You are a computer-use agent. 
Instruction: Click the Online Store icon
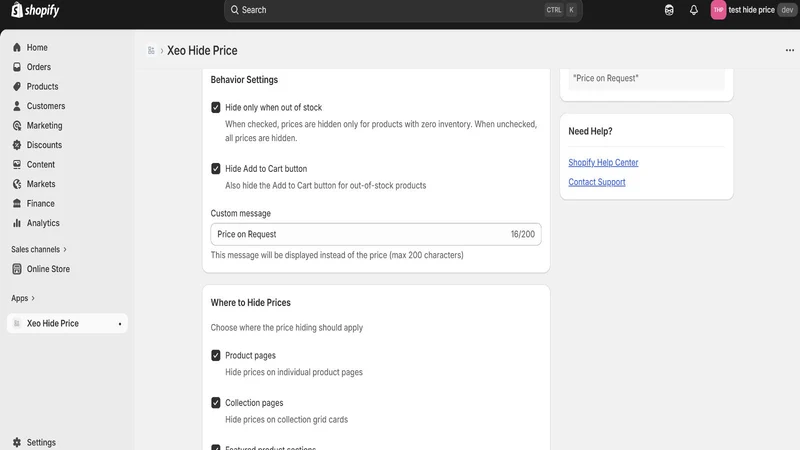(x=17, y=269)
